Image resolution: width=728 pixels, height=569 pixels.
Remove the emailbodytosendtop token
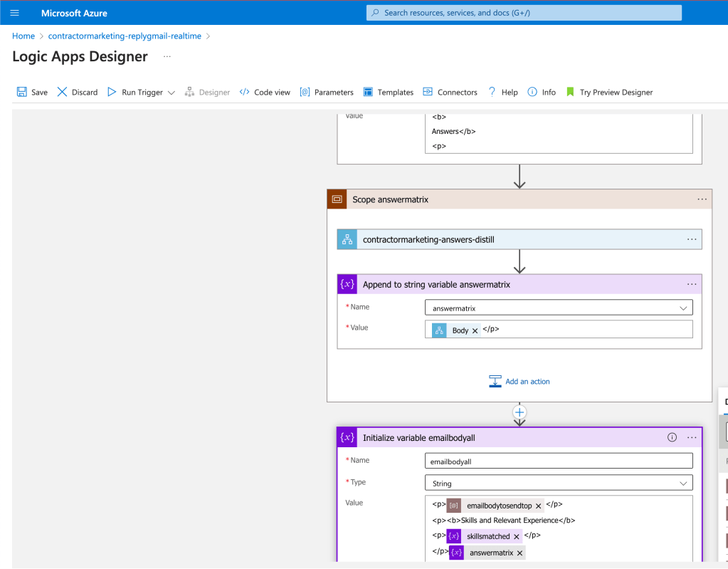pos(539,506)
